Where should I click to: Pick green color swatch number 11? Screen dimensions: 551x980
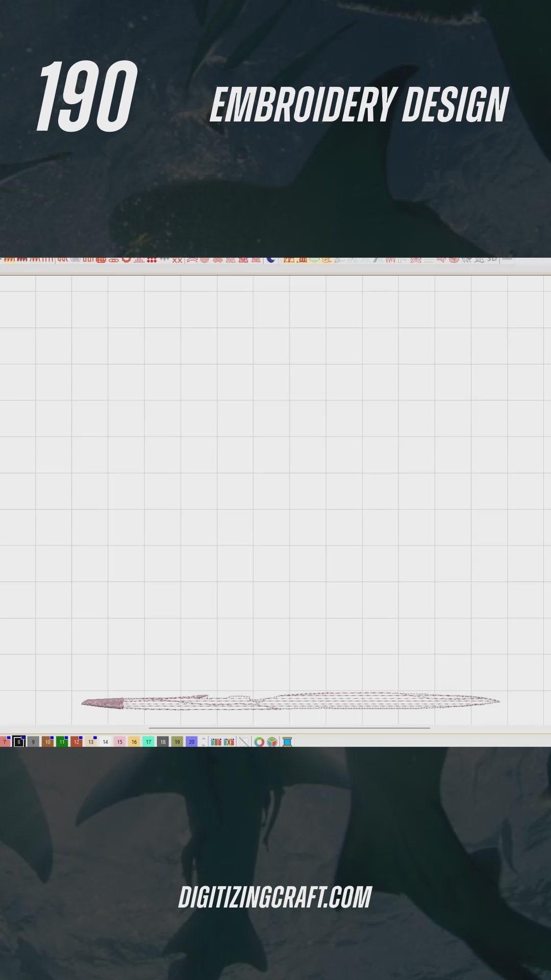click(62, 742)
